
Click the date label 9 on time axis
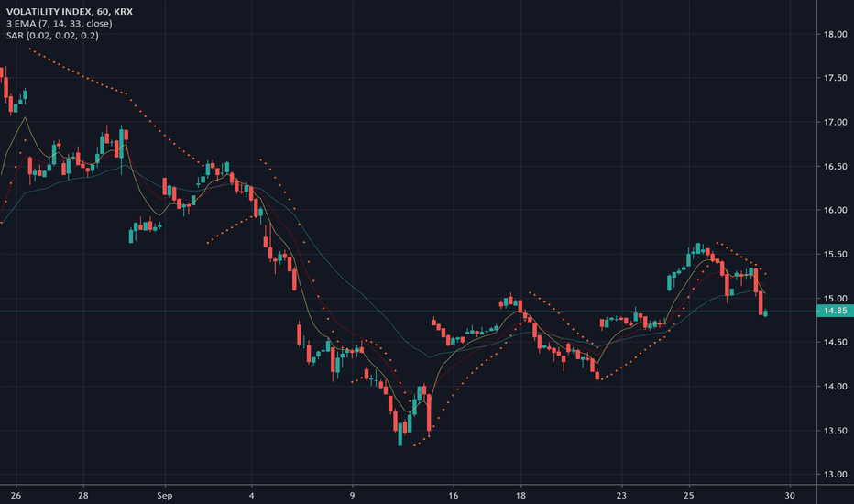(x=353, y=495)
